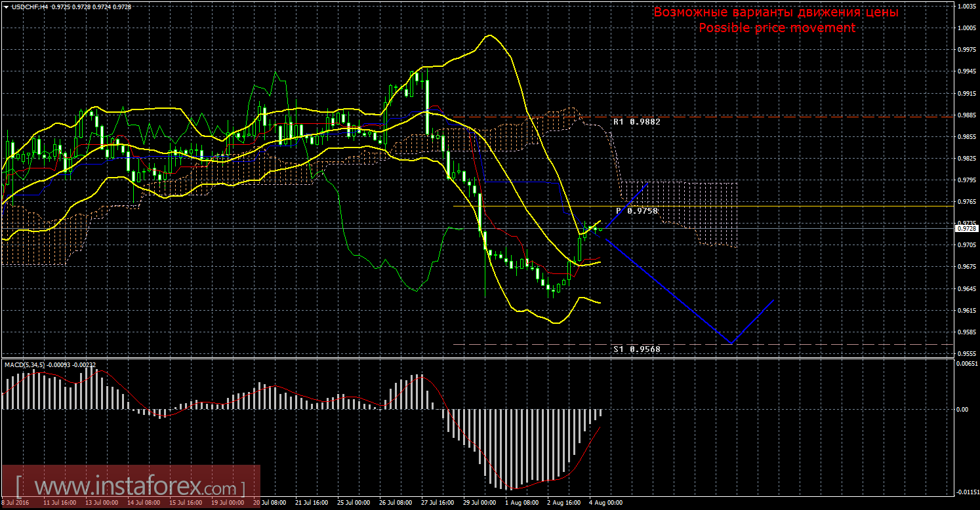The width and height of the screenshot is (980, 510).
Task: Click the 0.9705 price axis value
Action: [966, 245]
